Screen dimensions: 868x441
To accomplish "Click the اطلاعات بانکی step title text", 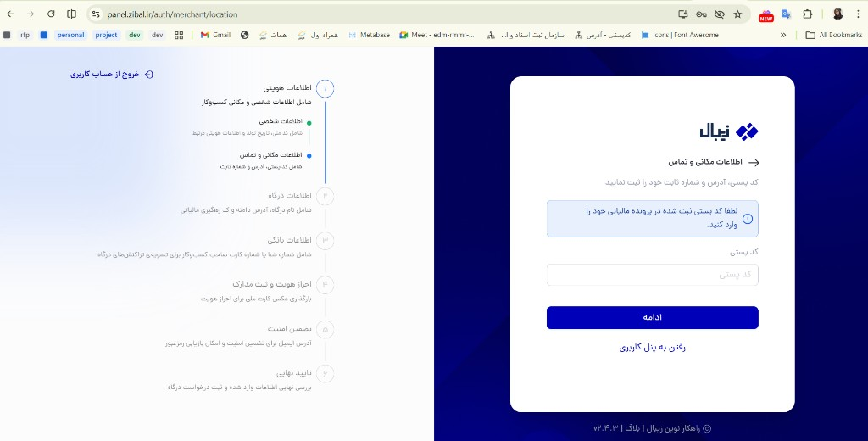I will [x=290, y=240].
